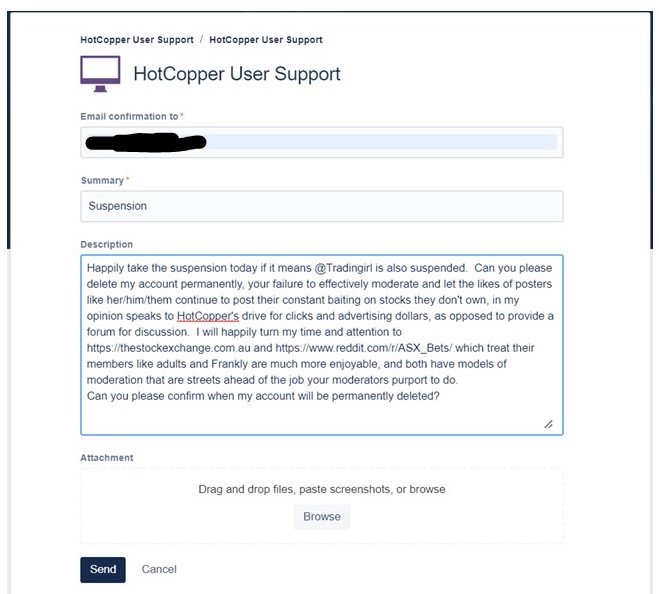Open the second HotCopper User Support breadcrumb
Viewport: 659px width, 594px height.
[x=266, y=40]
